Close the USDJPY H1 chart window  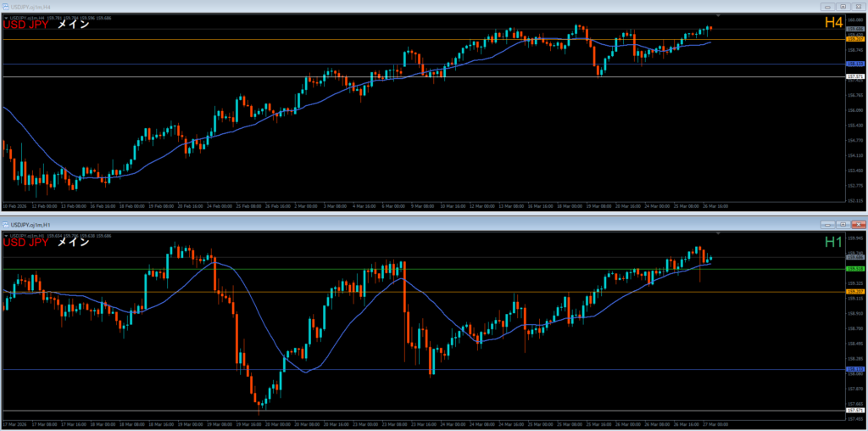(x=858, y=224)
